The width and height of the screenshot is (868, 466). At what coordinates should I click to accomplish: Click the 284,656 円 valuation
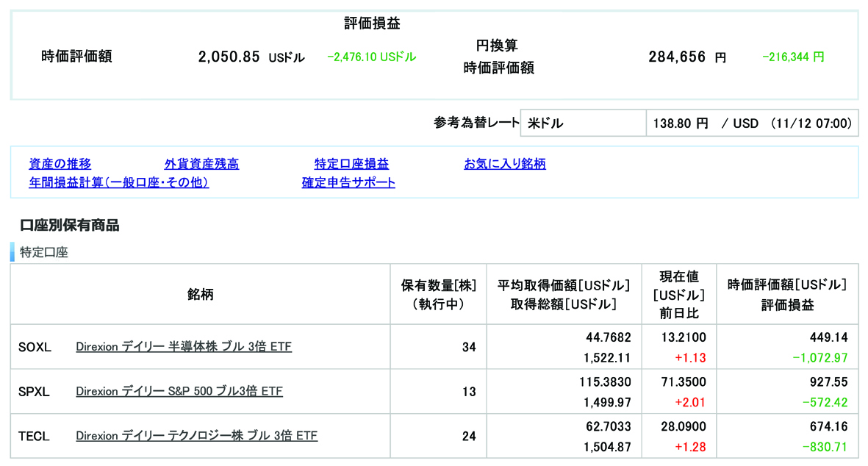coord(687,57)
